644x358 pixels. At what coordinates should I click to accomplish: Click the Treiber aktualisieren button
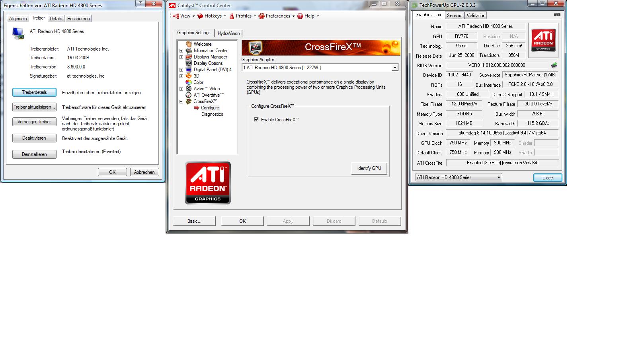[34, 107]
